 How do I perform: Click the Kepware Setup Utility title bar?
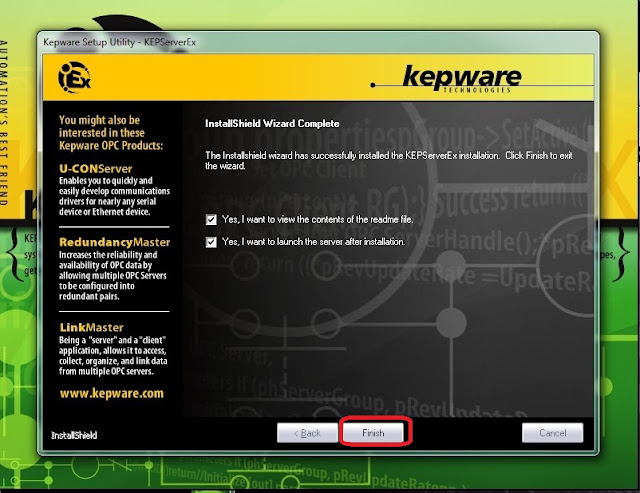click(318, 42)
